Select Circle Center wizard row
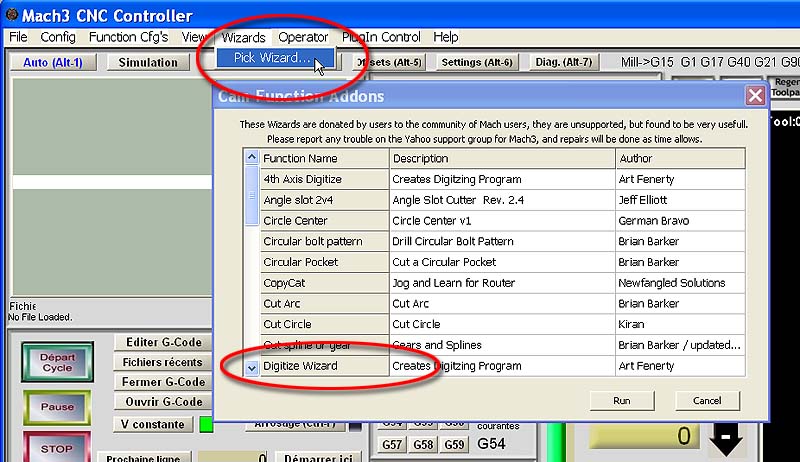Image resolution: width=800 pixels, height=462 pixels. [324, 221]
